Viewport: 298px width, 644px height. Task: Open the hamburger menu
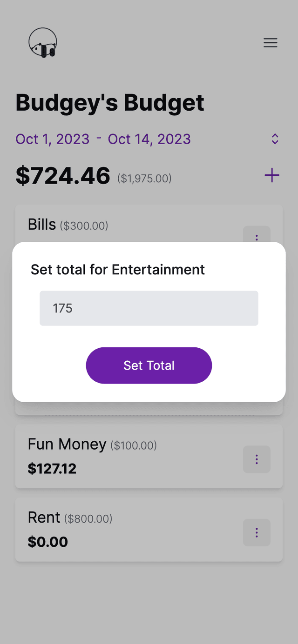click(271, 43)
